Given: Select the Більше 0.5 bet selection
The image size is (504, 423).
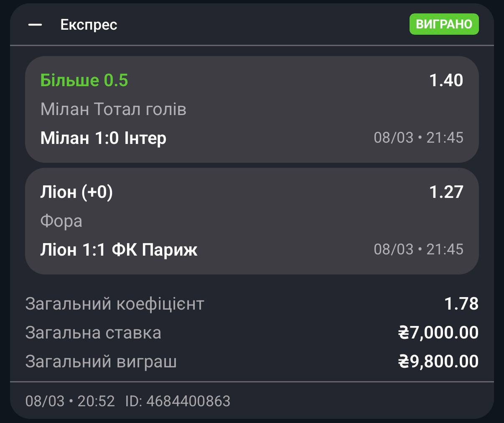Looking at the screenshot, I should (x=84, y=80).
